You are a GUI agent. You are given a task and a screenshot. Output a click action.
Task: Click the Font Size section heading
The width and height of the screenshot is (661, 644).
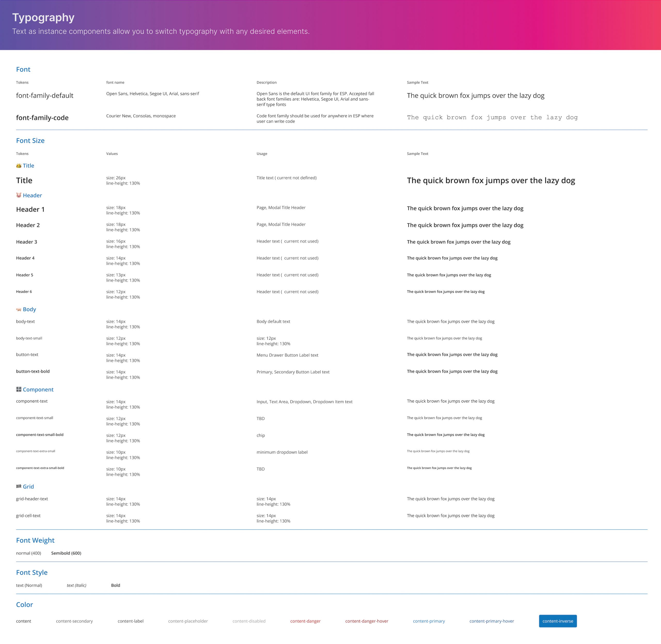point(30,141)
